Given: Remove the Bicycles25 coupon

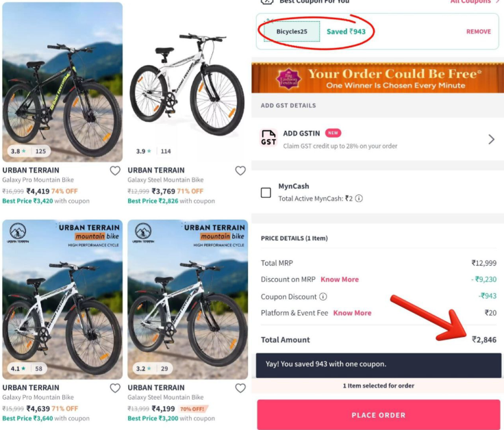Looking at the screenshot, I should pos(479,32).
